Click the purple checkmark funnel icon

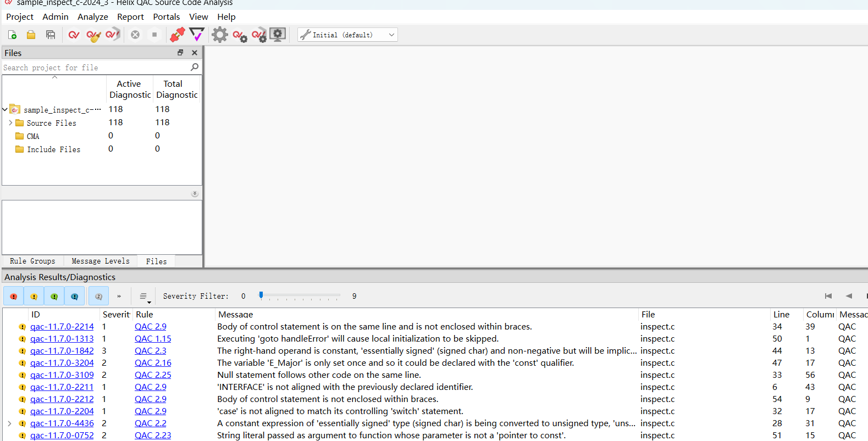click(197, 35)
